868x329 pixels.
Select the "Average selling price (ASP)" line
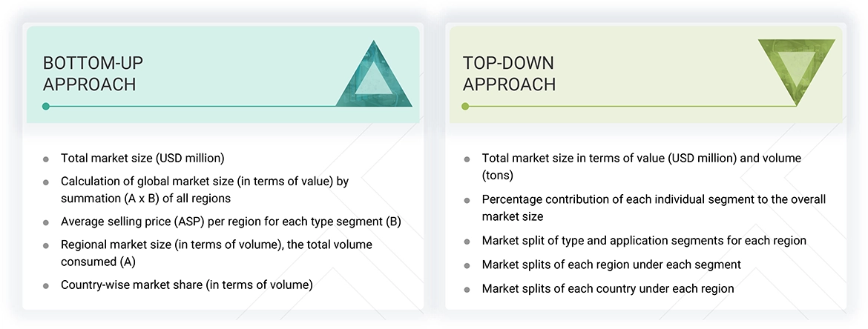tap(231, 221)
